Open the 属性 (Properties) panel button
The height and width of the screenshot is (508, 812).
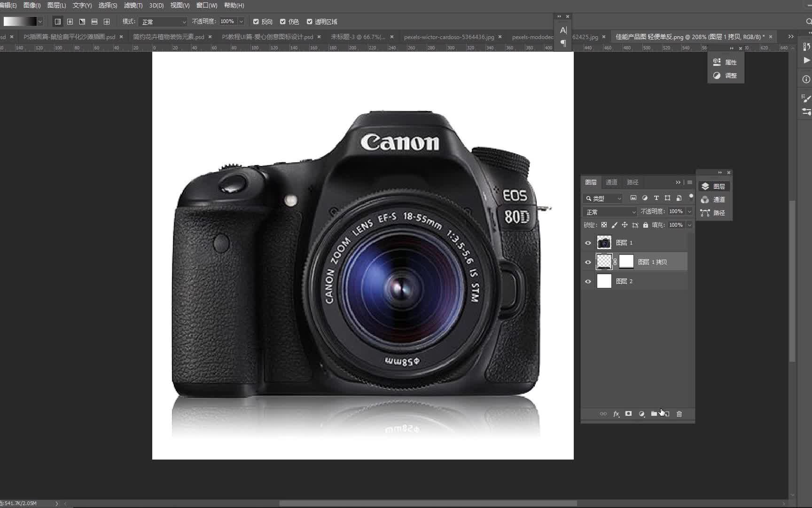tap(726, 62)
